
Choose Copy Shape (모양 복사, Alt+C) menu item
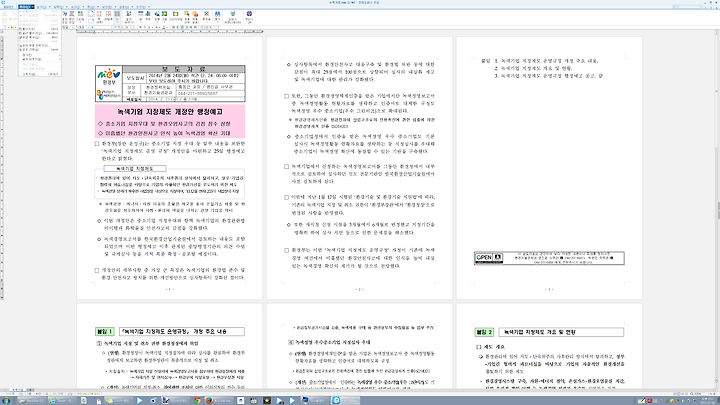pos(39,37)
